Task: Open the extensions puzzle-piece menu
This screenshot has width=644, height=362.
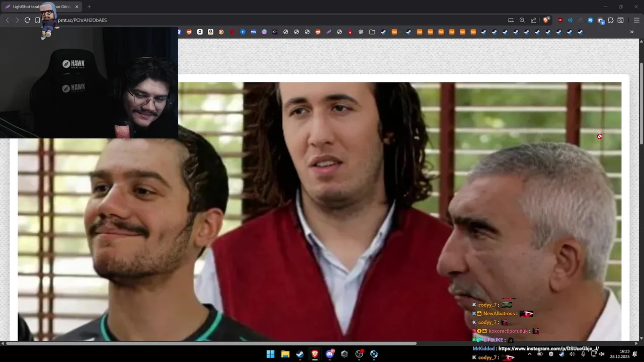Action: [x=611, y=20]
